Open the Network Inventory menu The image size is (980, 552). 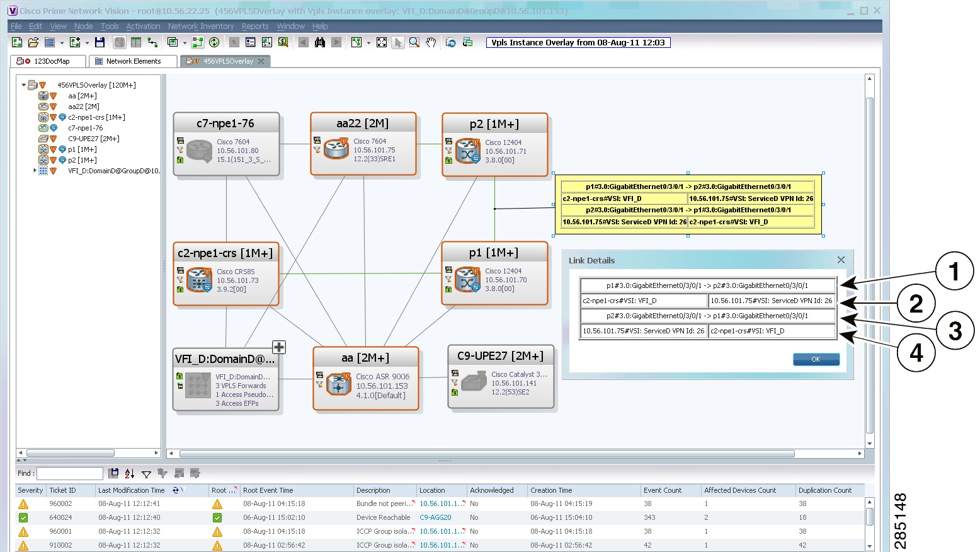click(201, 26)
